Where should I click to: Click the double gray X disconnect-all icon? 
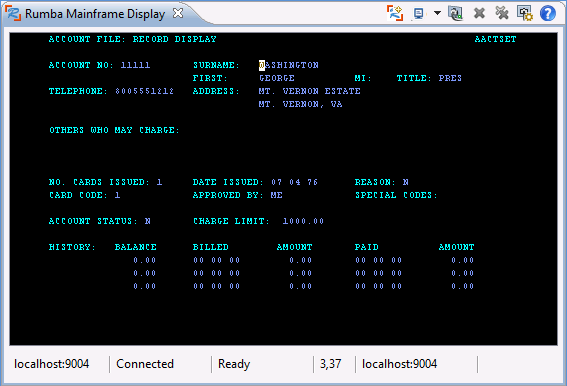pyautogui.click(x=502, y=13)
